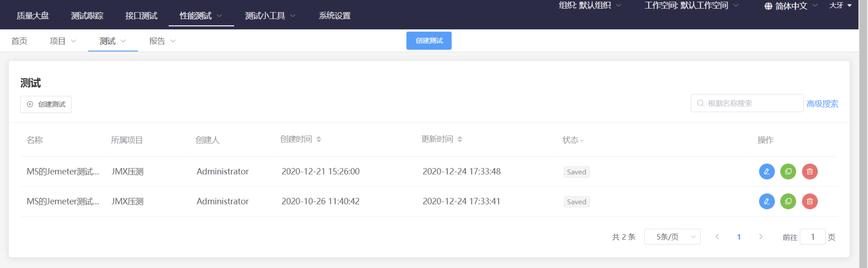Sort by 创建时间 column arrows
The image size is (868, 268).
click(x=318, y=139)
